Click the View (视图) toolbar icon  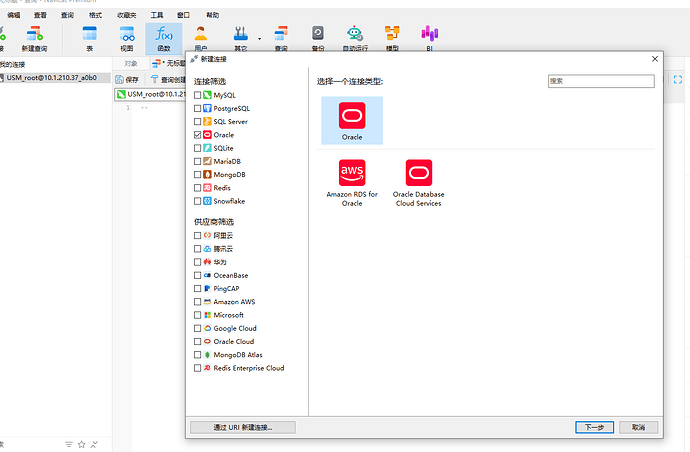tap(127, 37)
